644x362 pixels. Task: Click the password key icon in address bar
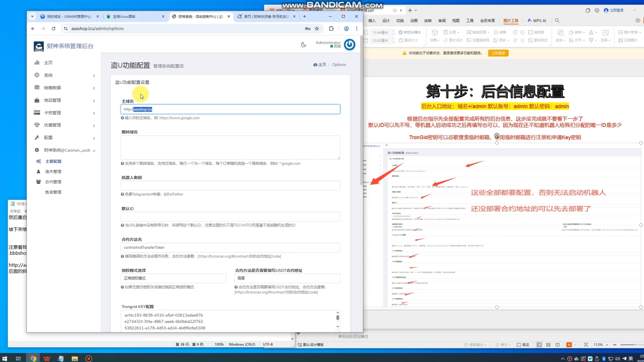(308, 28)
